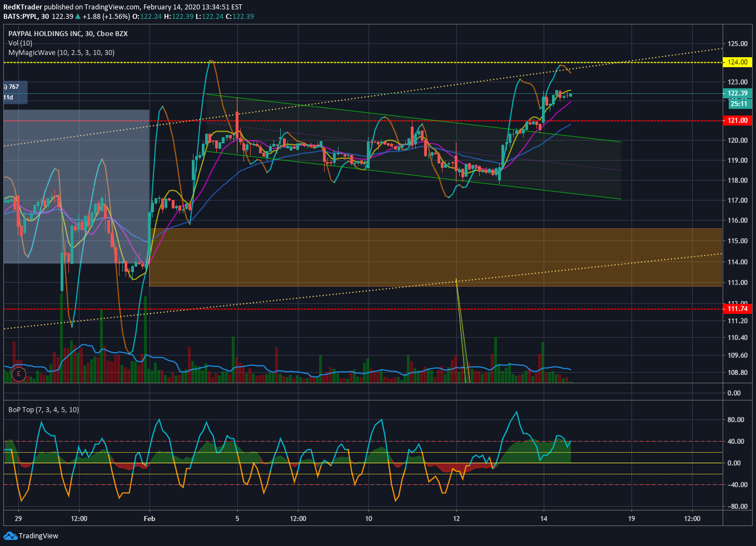The width and height of the screenshot is (756, 546).
Task: Click the 113.00 price axis value
Action: (737, 283)
